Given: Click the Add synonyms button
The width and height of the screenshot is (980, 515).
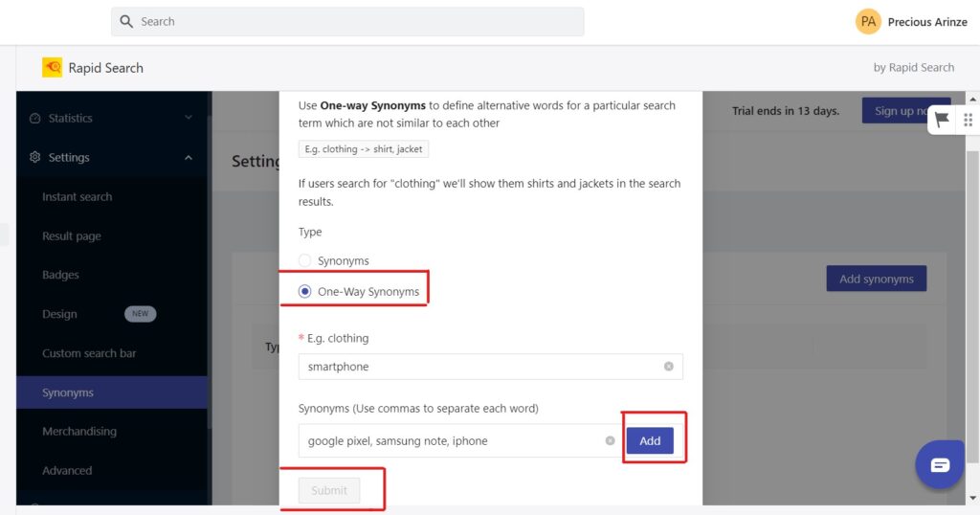Looking at the screenshot, I should (877, 279).
